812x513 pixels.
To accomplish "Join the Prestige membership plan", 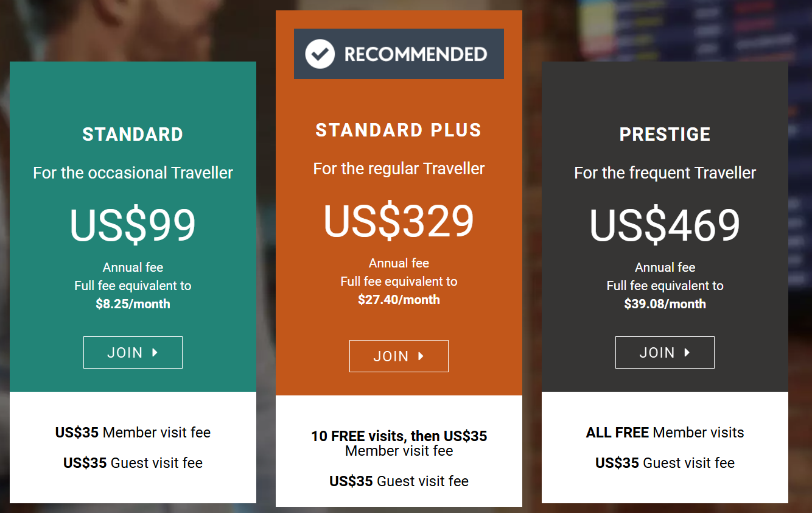I will (x=665, y=352).
